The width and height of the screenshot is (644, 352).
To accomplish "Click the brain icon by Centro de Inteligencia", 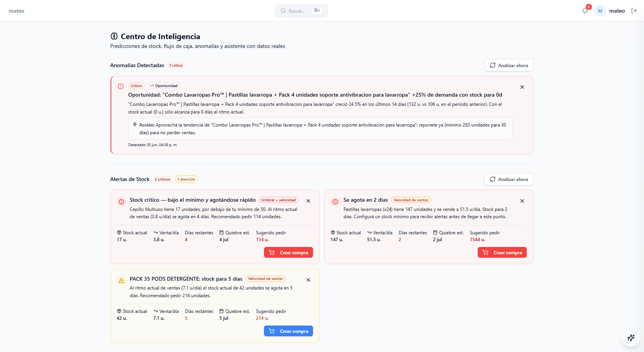I will coord(114,36).
